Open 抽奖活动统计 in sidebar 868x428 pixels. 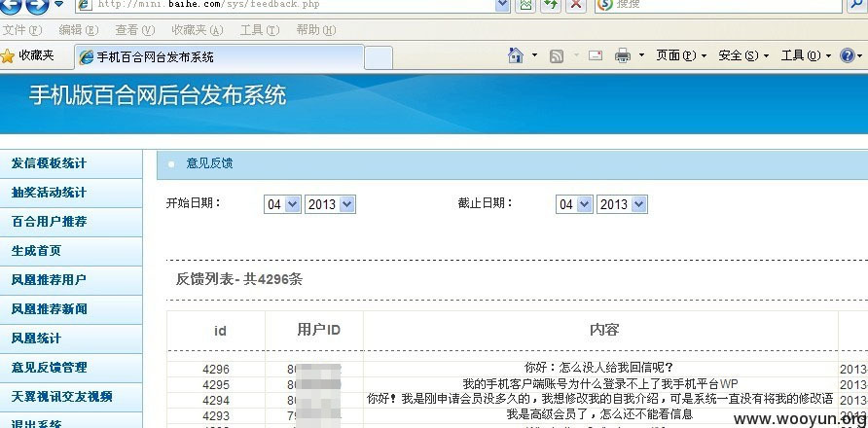coord(71,194)
